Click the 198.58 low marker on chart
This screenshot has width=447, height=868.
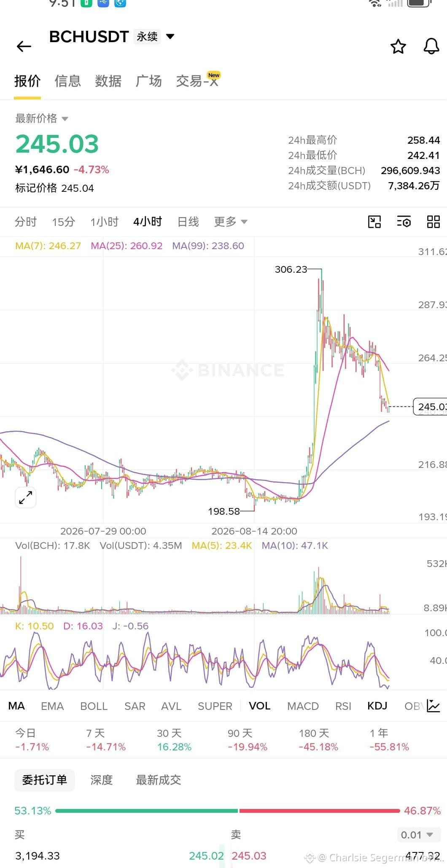224,511
